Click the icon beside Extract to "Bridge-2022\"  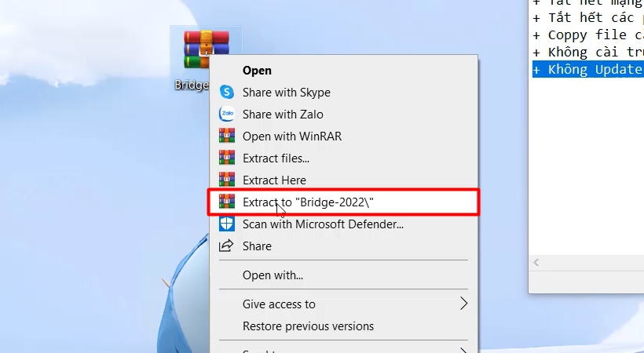(x=227, y=202)
